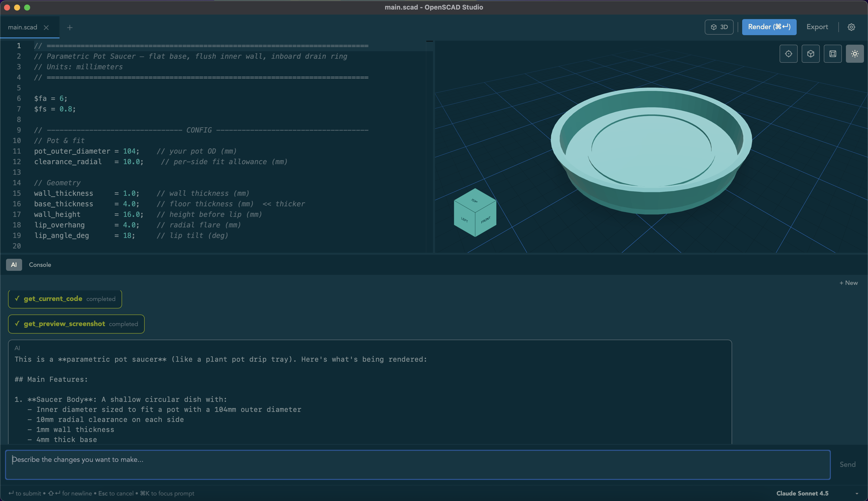Screen dimensions: 868x501
Task: Click the framed-square orthographic view icon
Action: coord(833,54)
